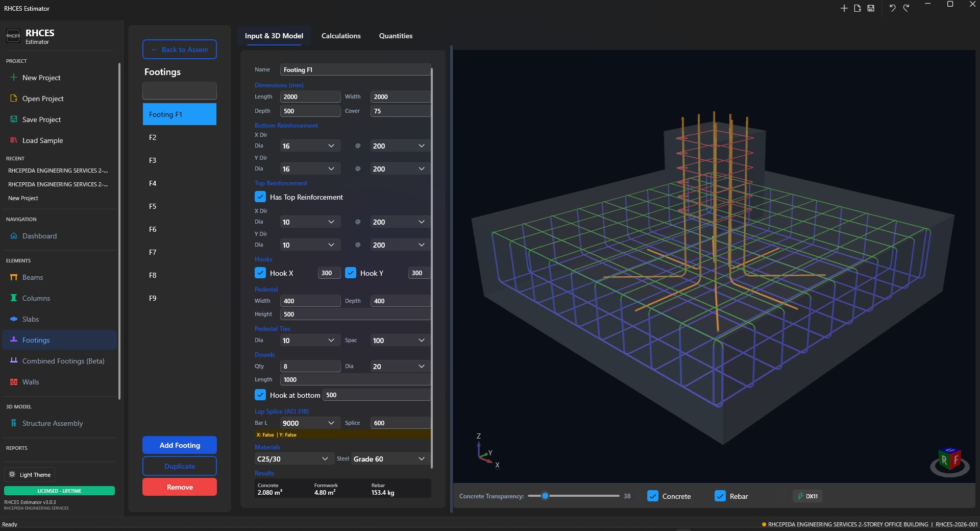Screen dimensions: 980x531
Task: Open Bar L length dropdown
Action: (310, 423)
